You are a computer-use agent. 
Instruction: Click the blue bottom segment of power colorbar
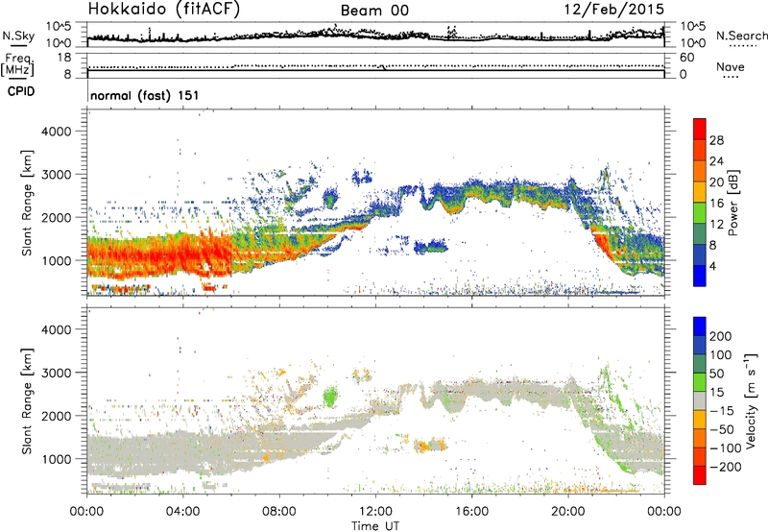point(700,276)
